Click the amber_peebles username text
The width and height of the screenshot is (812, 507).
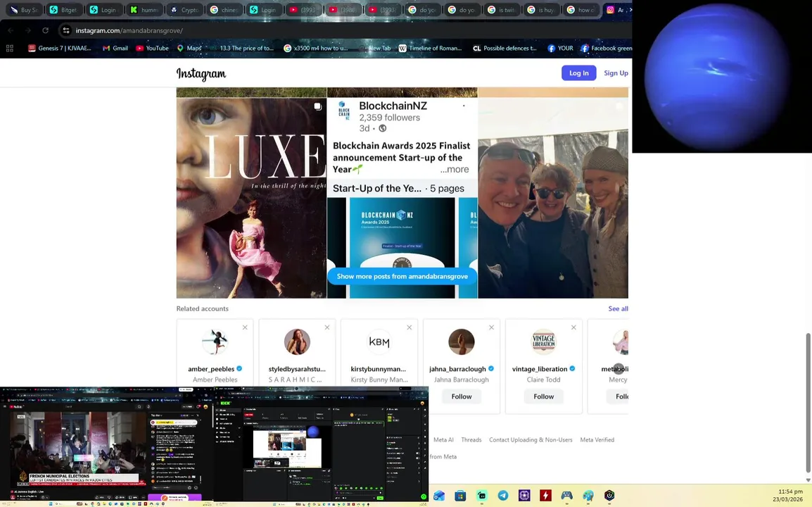(x=211, y=369)
